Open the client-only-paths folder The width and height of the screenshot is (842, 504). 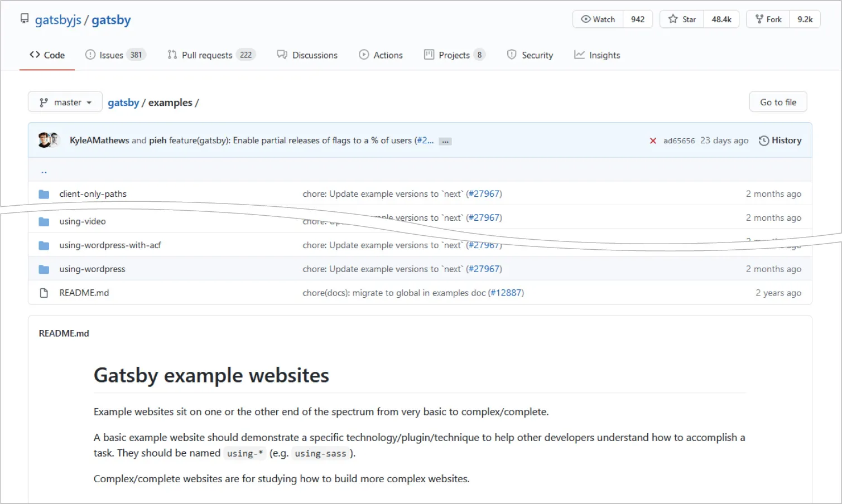coord(93,194)
